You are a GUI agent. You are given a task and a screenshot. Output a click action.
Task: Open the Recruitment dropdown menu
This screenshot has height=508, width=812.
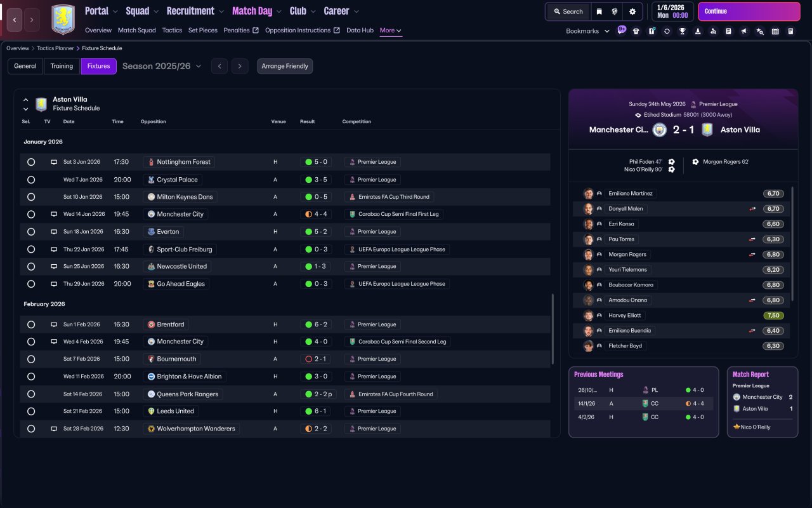[195, 11]
